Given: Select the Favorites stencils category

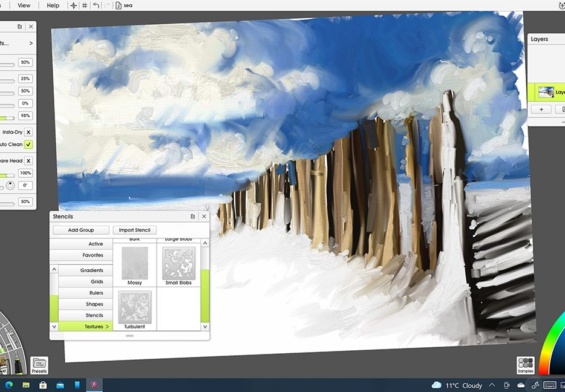Looking at the screenshot, I should (81, 255).
